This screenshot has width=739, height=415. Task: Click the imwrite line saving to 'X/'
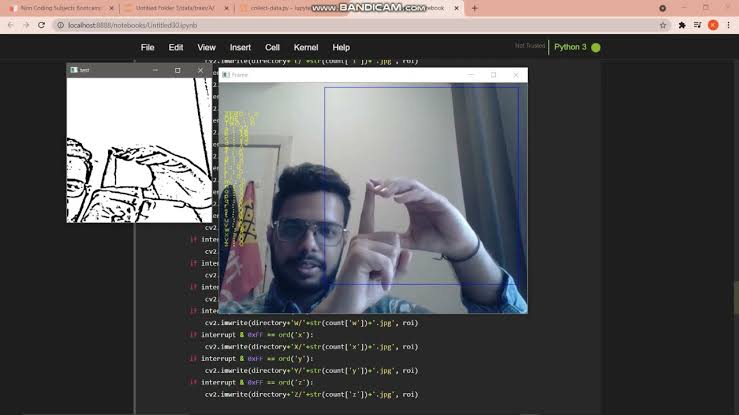coord(311,347)
